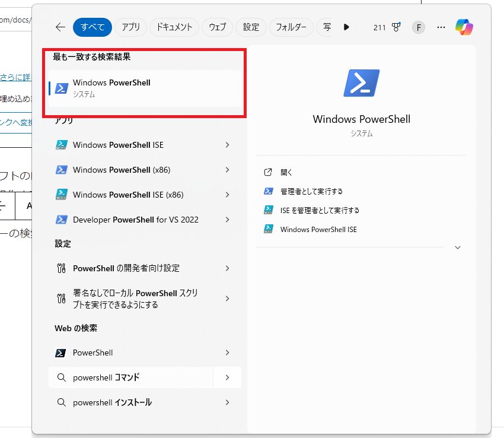Choose 管理者として実行する
Screen dimensions: 504x438
tap(311, 192)
